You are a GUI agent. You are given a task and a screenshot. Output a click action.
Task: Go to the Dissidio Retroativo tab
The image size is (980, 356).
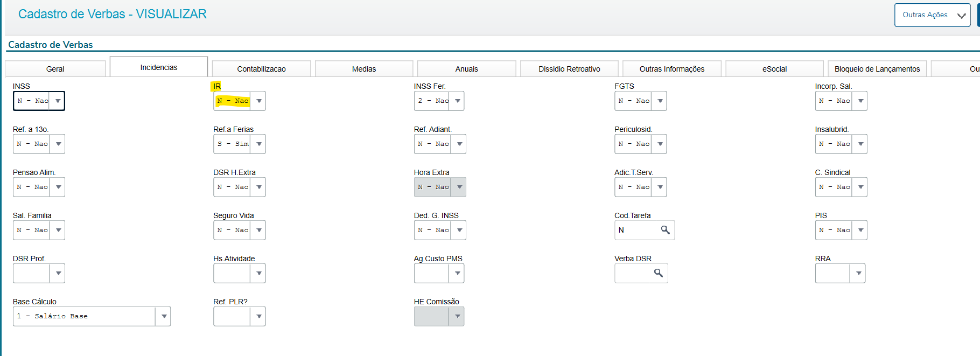pyautogui.click(x=569, y=69)
